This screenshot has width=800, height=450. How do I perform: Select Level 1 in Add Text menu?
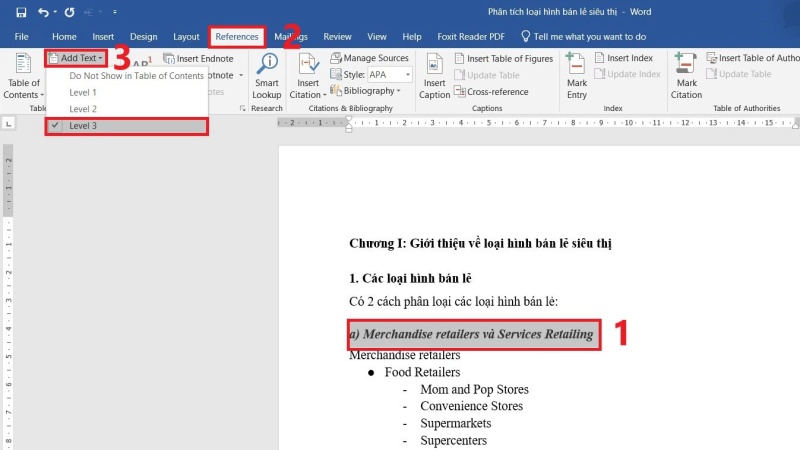[x=83, y=92]
